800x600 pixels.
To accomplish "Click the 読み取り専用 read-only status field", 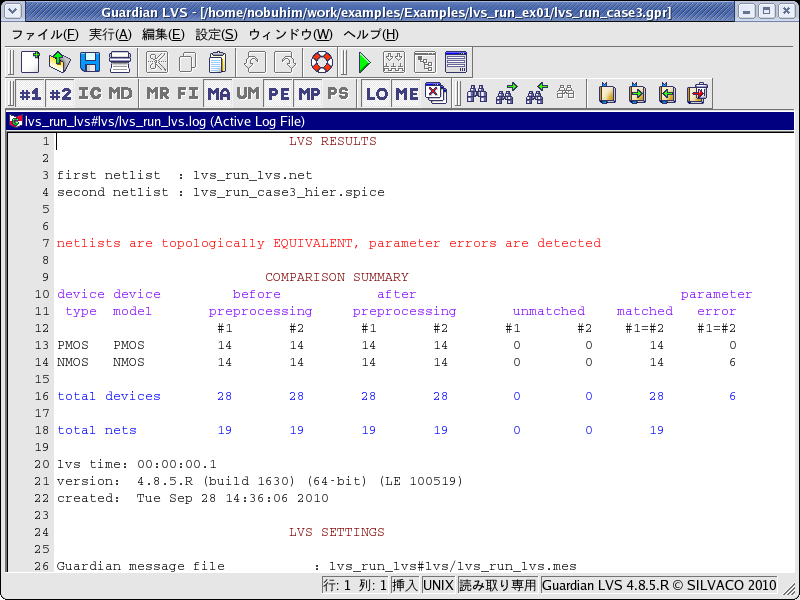I will coord(497,585).
